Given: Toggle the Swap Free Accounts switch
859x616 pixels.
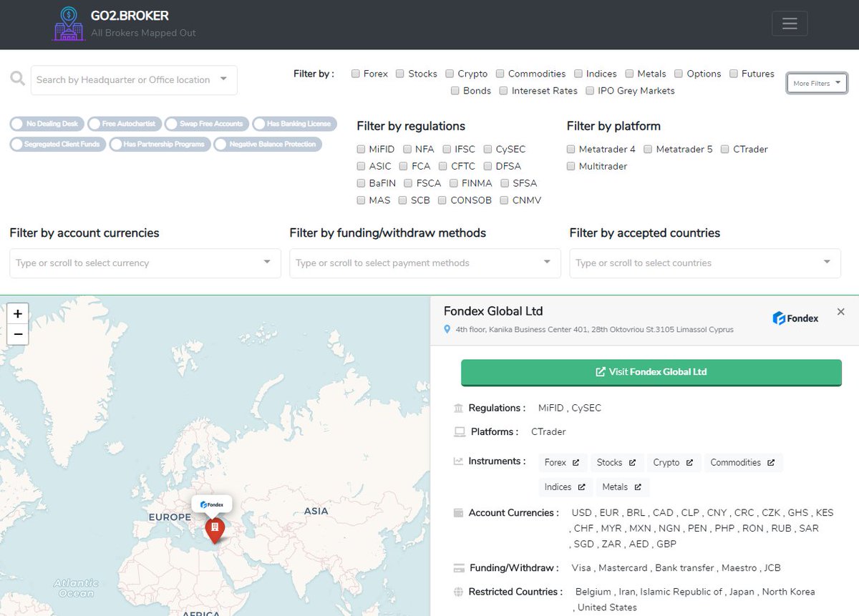Looking at the screenshot, I should coord(207,124).
